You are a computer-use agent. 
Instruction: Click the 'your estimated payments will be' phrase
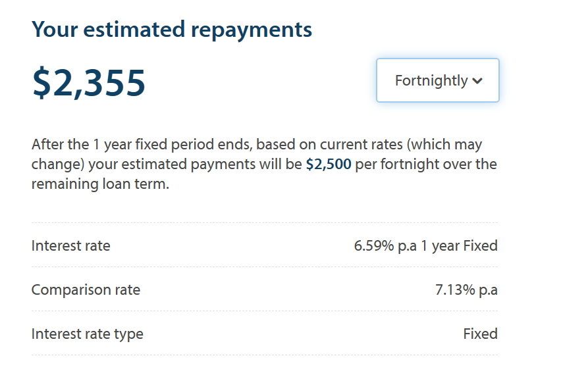195,164
